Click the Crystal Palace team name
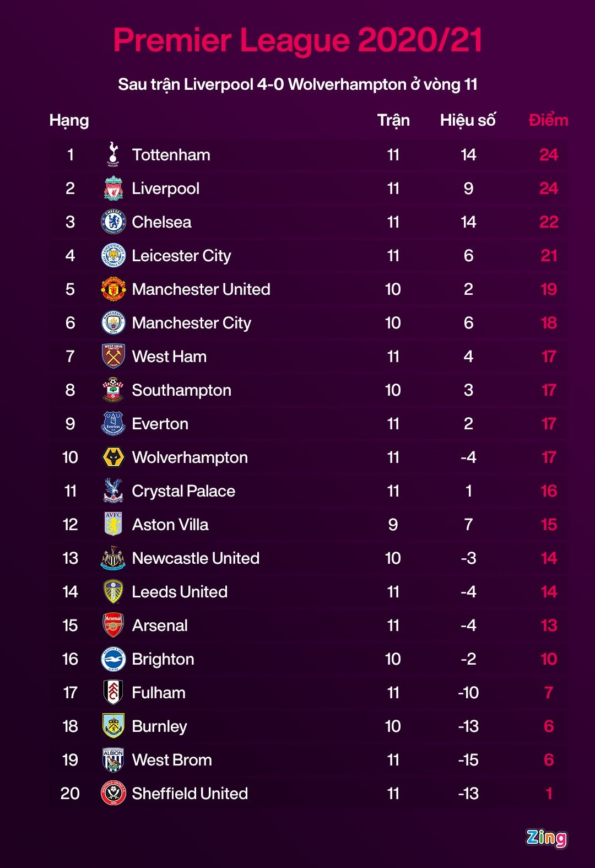595x868 pixels. click(x=183, y=491)
